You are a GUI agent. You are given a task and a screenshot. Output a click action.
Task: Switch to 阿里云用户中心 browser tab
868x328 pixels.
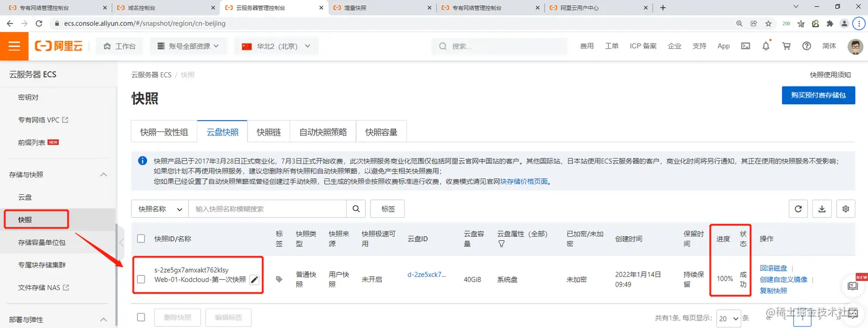coord(599,8)
